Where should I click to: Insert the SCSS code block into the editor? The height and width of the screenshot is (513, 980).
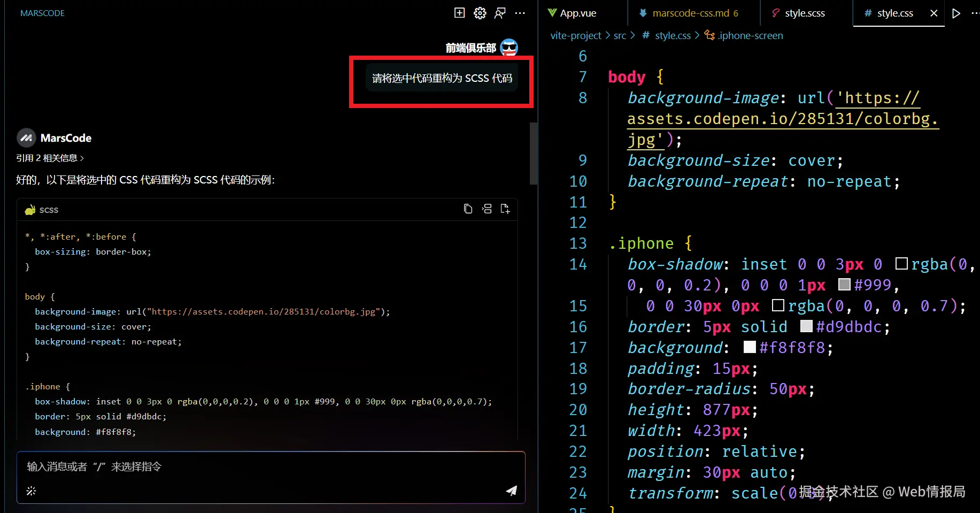[x=487, y=209]
